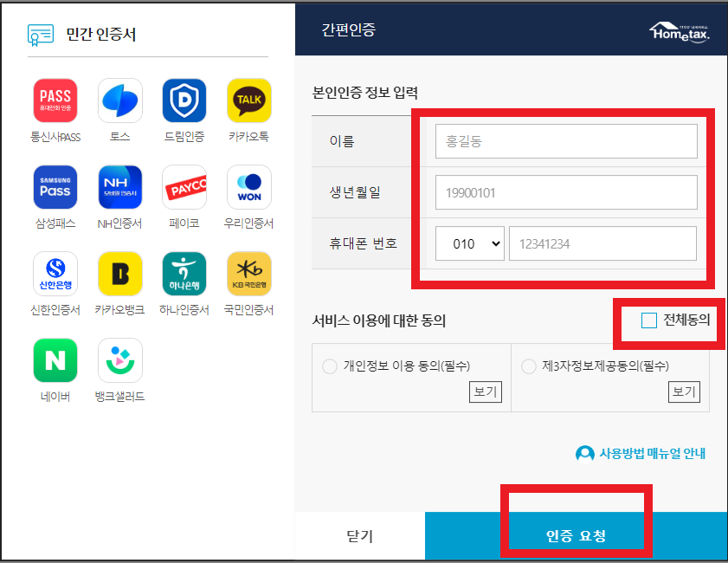Click the 페이코 label text

tap(184, 223)
